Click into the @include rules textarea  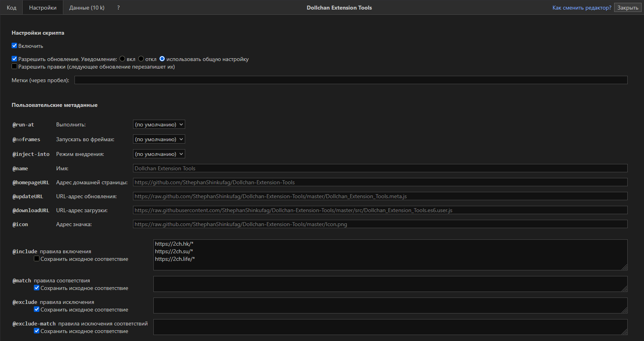[x=390, y=255]
